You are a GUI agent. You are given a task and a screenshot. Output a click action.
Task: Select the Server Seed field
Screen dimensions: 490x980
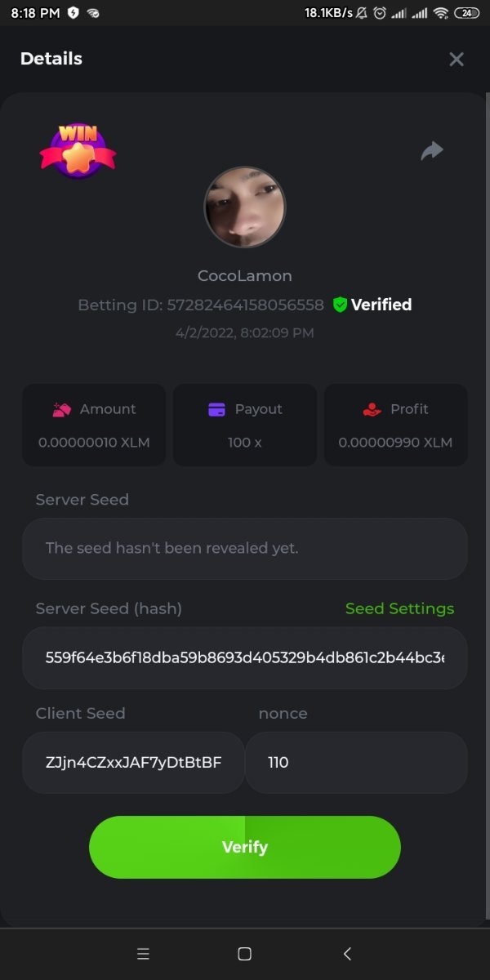point(245,548)
